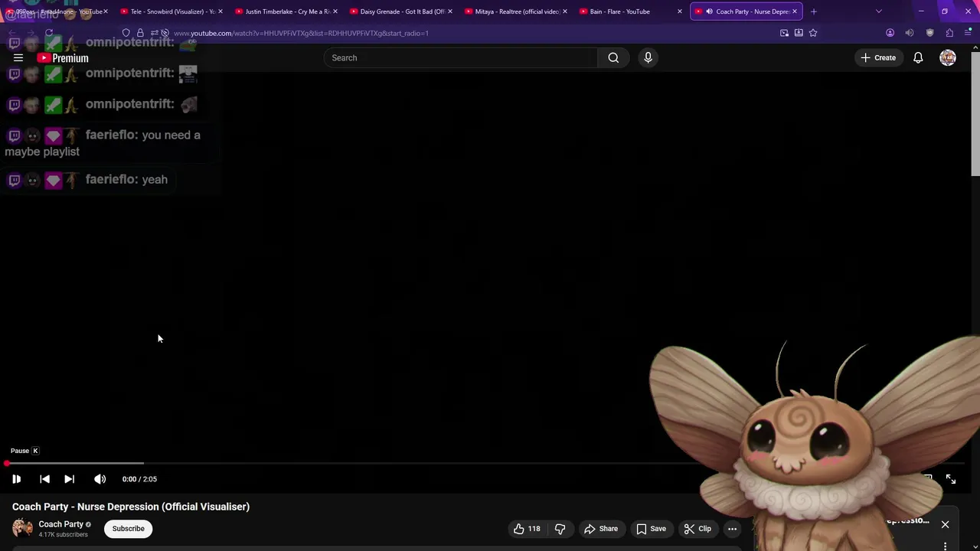Open the browser extensions puzzle icon

[949, 33]
